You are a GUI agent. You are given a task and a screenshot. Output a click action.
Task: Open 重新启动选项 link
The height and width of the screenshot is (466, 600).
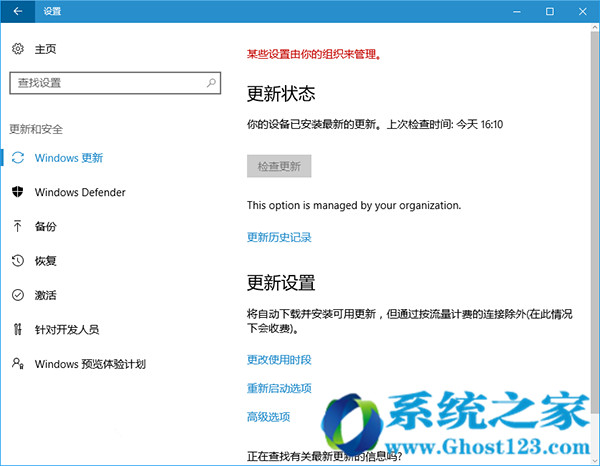point(279,388)
